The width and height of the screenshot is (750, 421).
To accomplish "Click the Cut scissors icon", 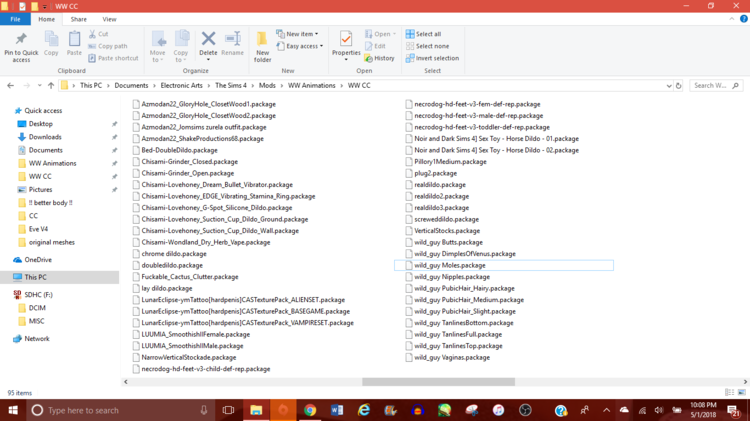I will pos(92,34).
